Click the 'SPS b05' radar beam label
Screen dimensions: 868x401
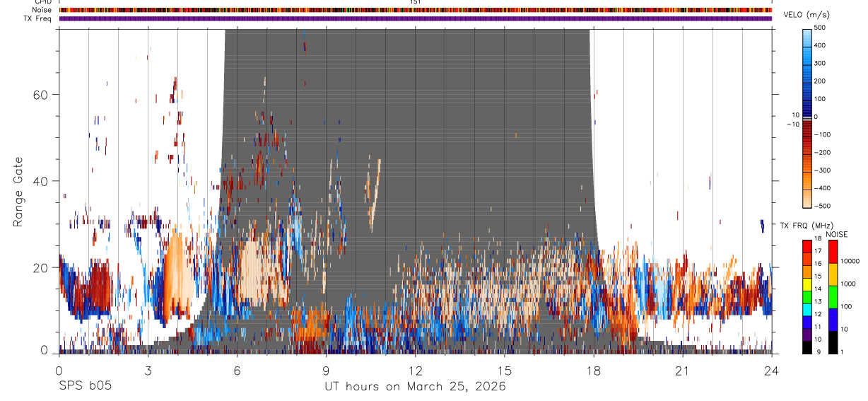pos(85,386)
